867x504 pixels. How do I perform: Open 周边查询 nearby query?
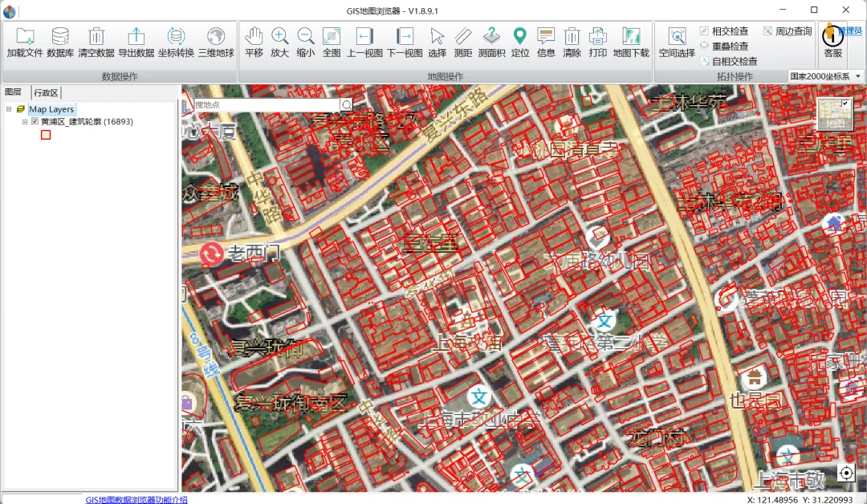788,31
